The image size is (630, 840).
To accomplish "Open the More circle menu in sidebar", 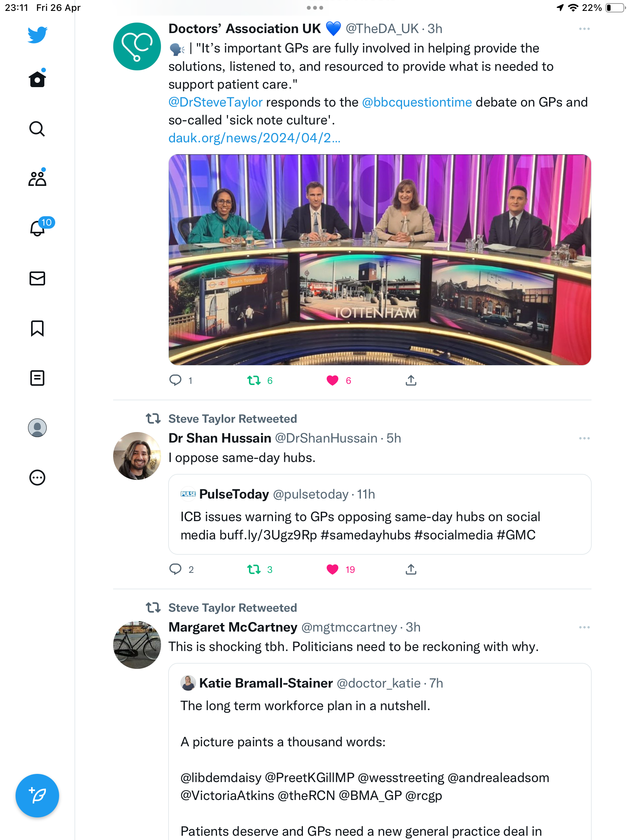I will (37, 478).
